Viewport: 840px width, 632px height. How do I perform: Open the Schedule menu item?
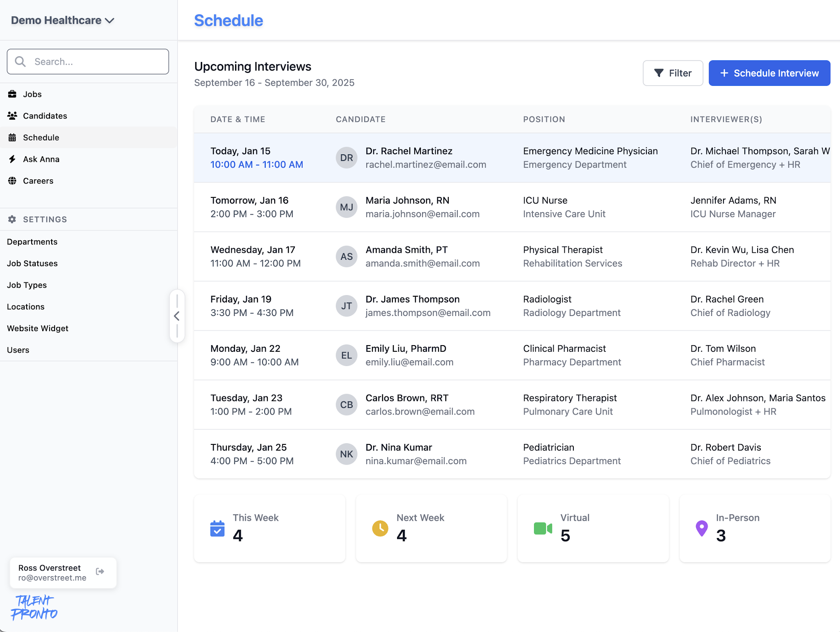click(41, 137)
